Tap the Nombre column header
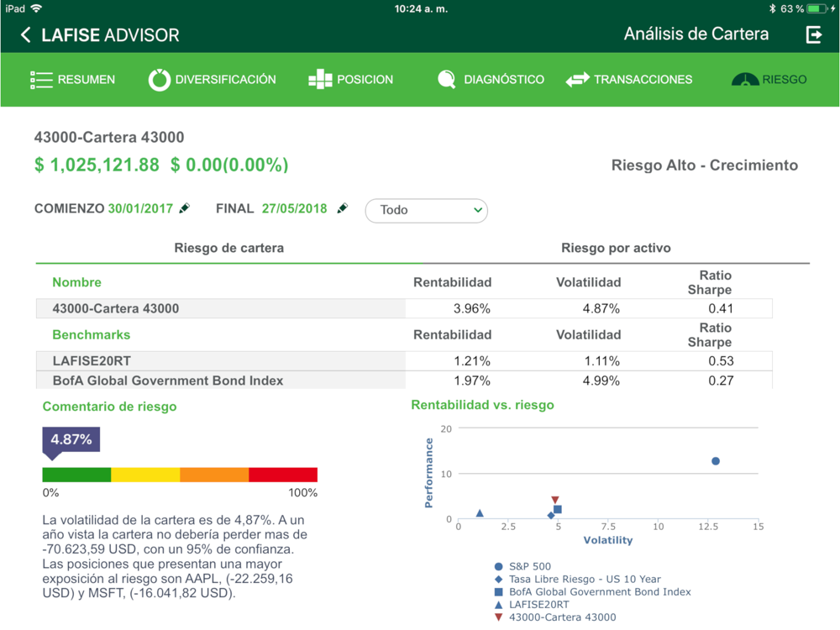 [76, 282]
